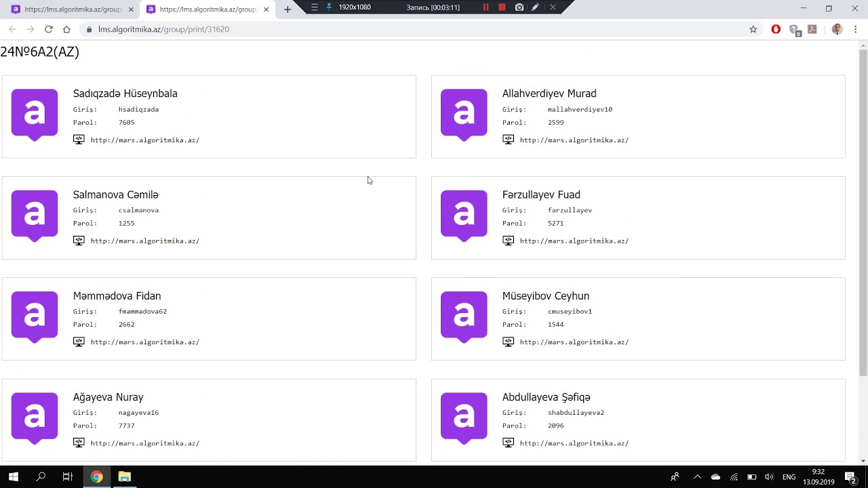This screenshot has width=868, height=488.
Task: Click the monitor code icon in Abdullayeva Şəfiqə card
Action: tap(508, 443)
